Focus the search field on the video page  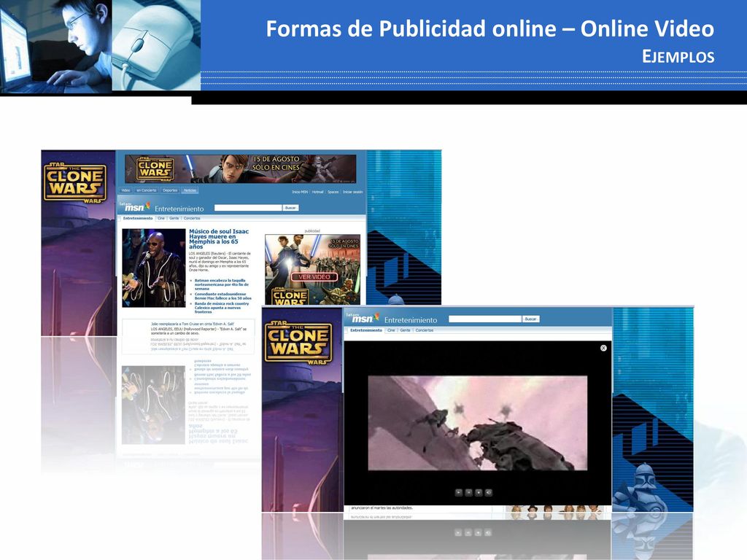point(485,319)
